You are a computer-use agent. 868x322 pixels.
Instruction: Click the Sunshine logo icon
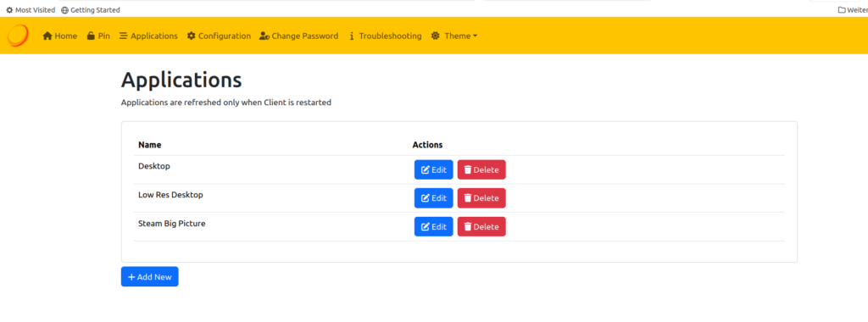pyautogui.click(x=18, y=36)
